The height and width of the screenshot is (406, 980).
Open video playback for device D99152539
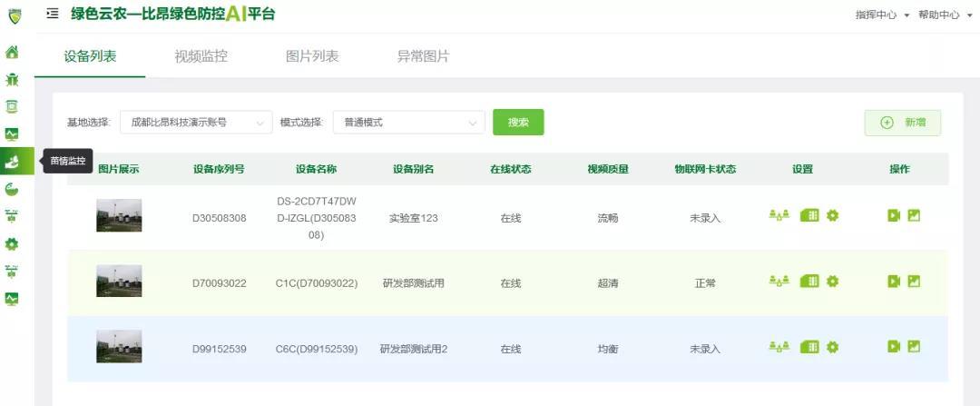894,347
